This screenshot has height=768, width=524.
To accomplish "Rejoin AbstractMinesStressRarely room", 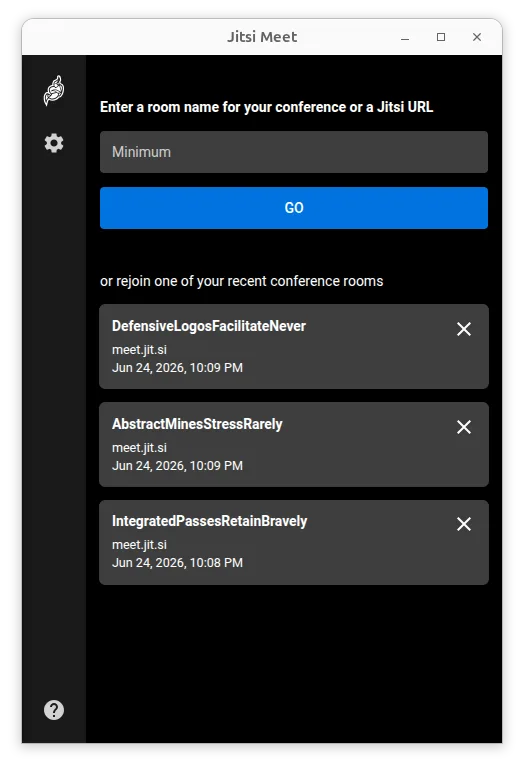I will [x=294, y=444].
